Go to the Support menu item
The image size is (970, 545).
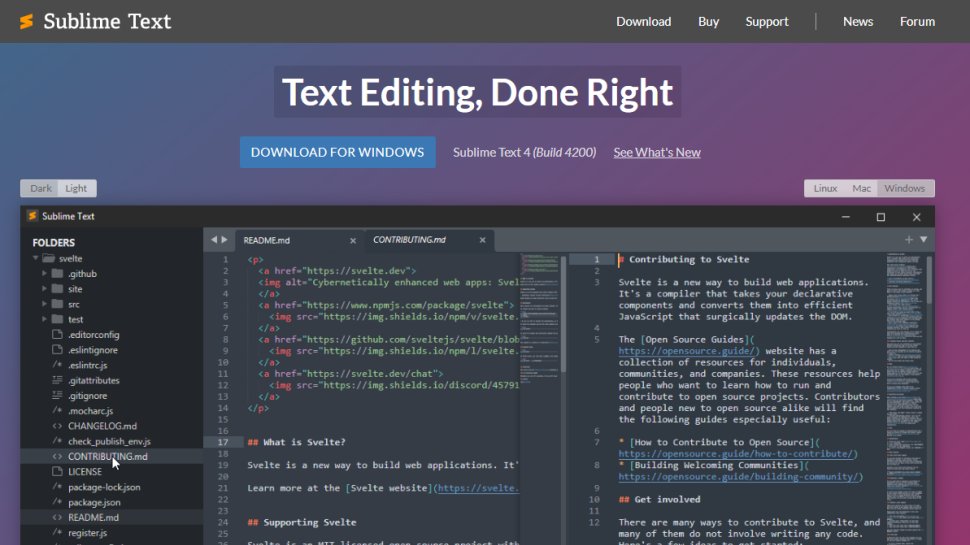click(x=766, y=22)
